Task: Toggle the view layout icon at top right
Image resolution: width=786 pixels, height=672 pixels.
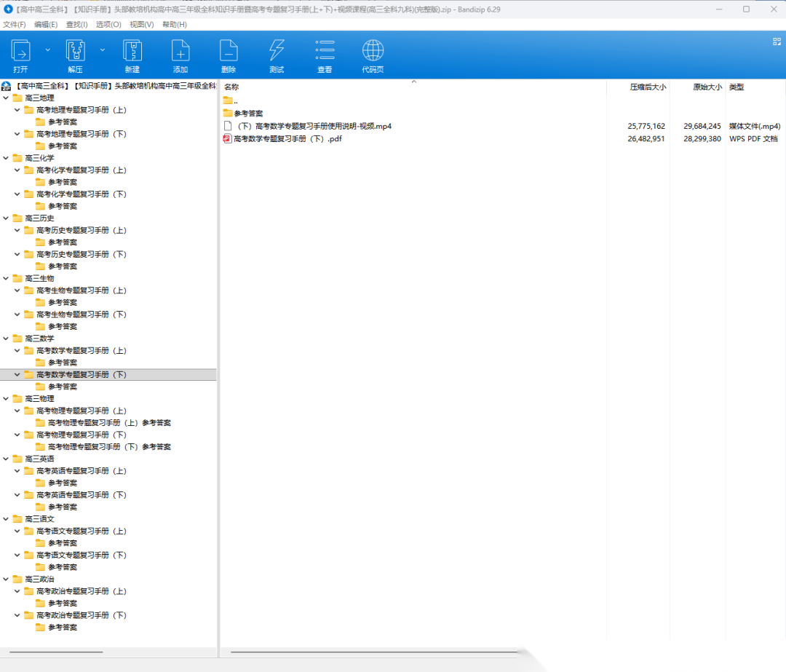Action: [x=776, y=42]
